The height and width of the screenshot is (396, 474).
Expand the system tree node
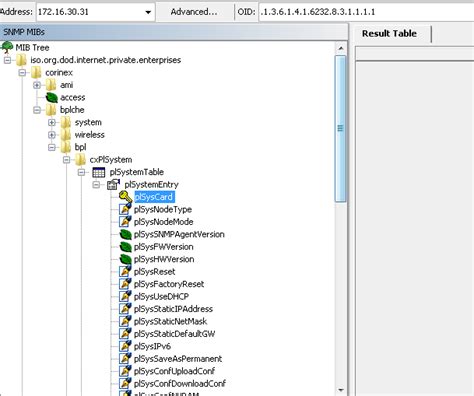coord(52,122)
